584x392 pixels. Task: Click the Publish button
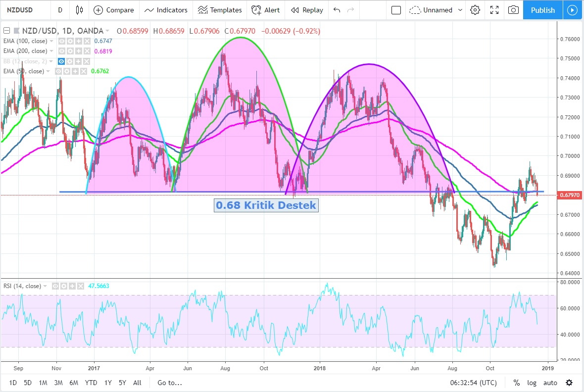pos(542,10)
